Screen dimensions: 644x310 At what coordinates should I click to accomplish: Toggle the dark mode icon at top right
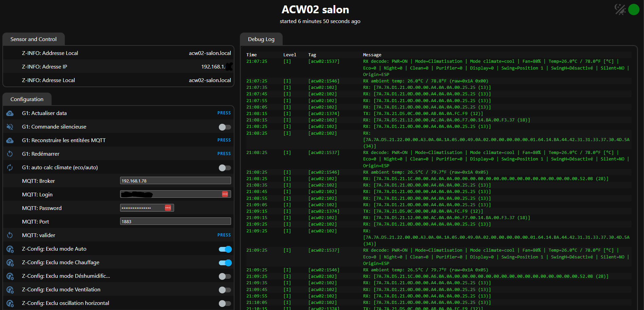620,9
